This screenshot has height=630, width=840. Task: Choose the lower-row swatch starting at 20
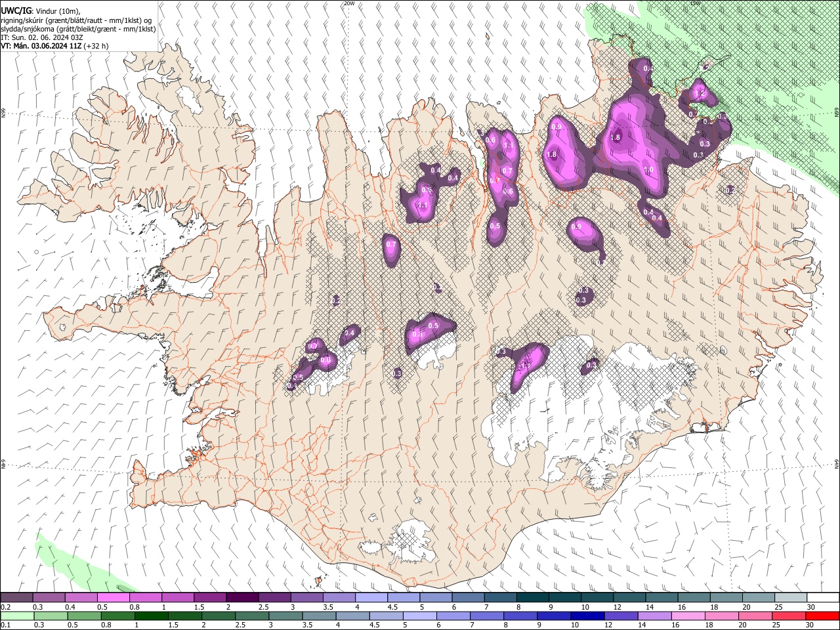tap(755, 616)
